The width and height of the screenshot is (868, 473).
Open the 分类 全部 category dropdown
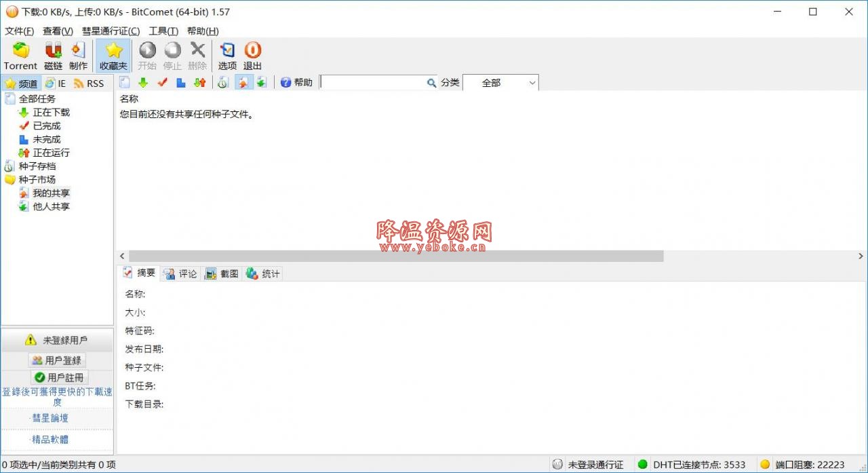500,83
